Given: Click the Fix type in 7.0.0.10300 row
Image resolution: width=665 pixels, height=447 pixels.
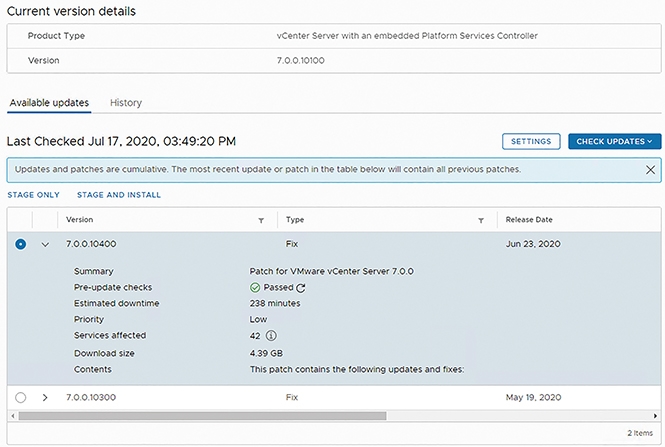Looking at the screenshot, I should pyautogui.click(x=292, y=398).
